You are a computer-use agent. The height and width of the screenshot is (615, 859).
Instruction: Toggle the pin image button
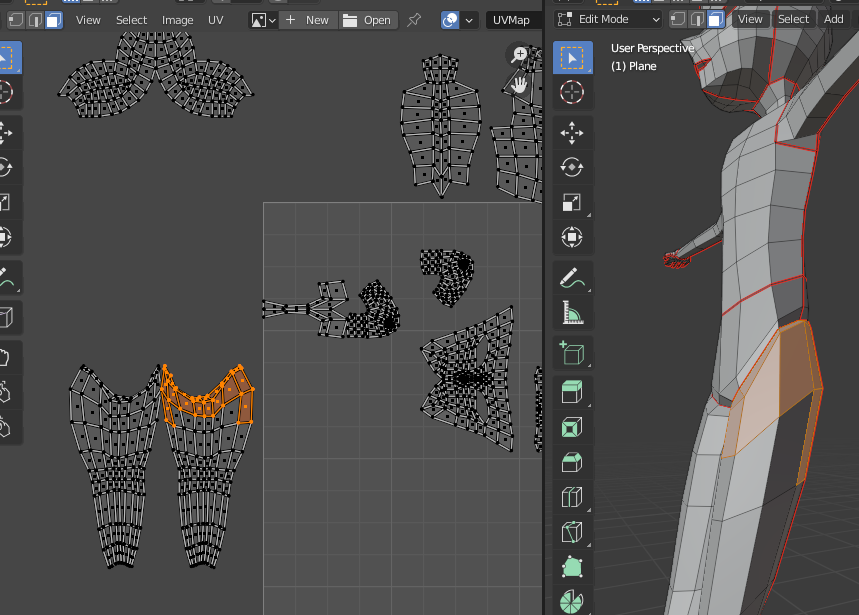pyautogui.click(x=414, y=20)
